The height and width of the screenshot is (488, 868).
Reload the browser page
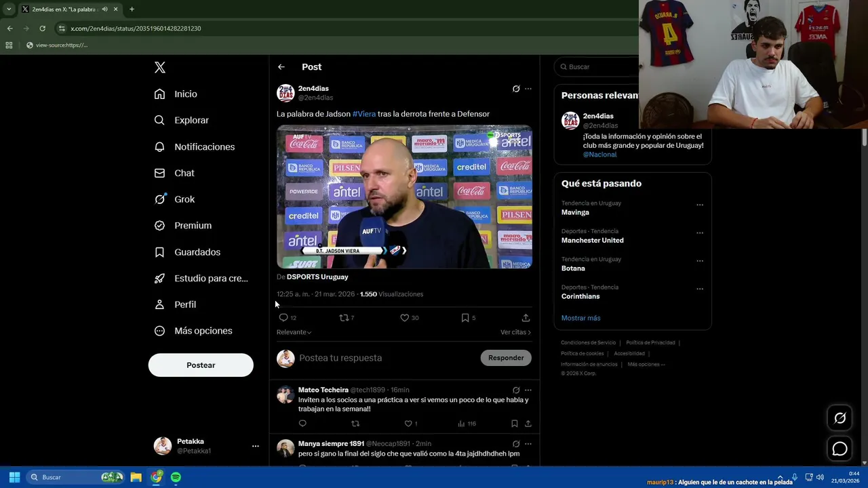click(x=42, y=28)
